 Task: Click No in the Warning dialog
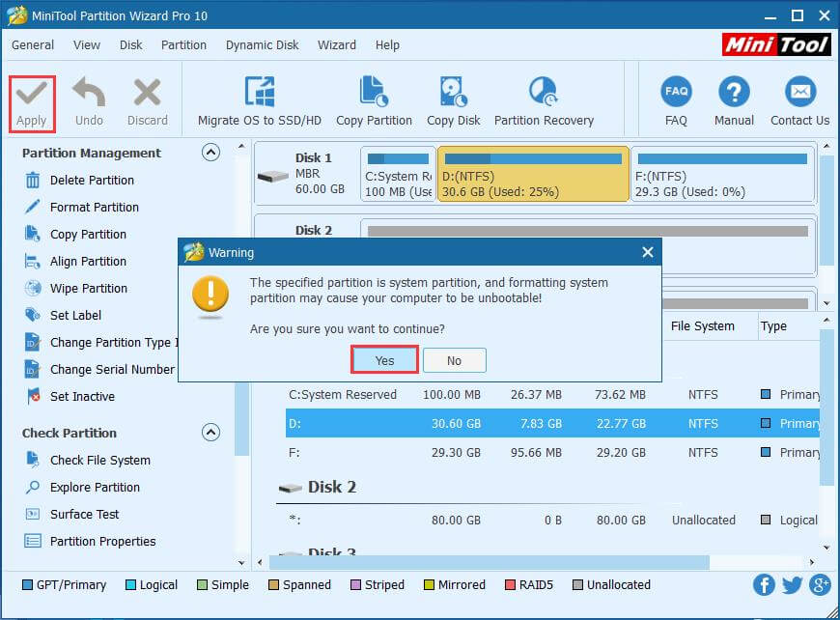pyautogui.click(x=454, y=360)
